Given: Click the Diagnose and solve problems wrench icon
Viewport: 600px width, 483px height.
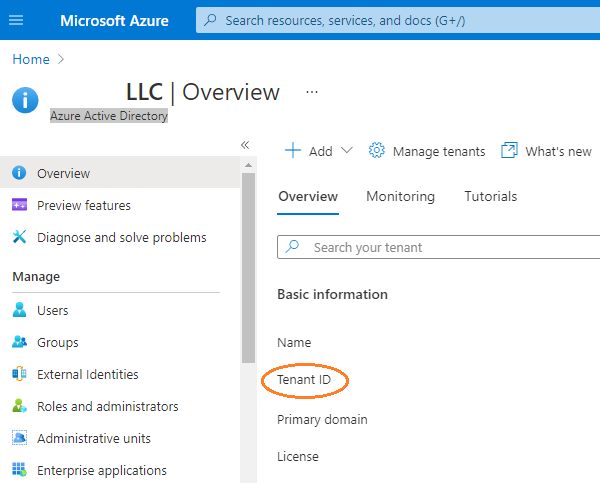Looking at the screenshot, I should (19, 237).
